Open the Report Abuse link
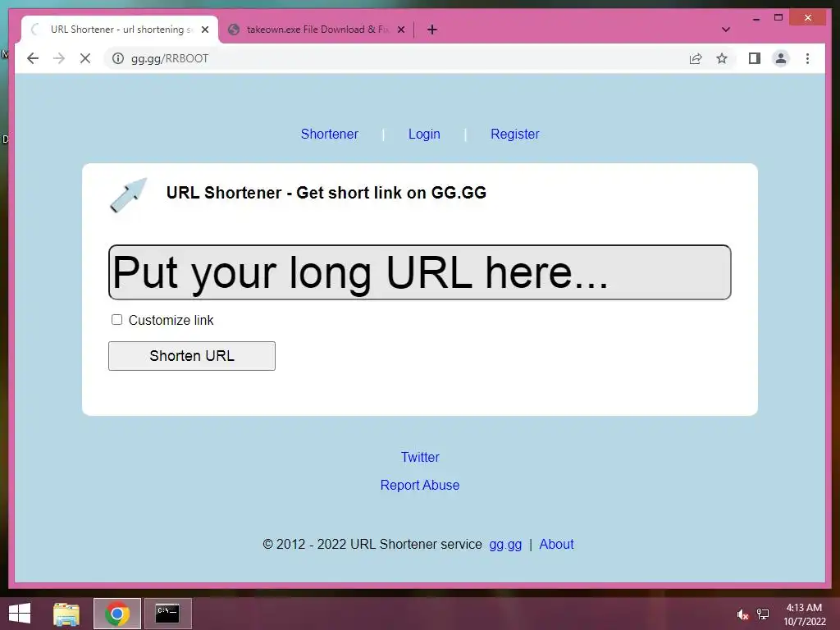The height and width of the screenshot is (630, 840). click(420, 485)
